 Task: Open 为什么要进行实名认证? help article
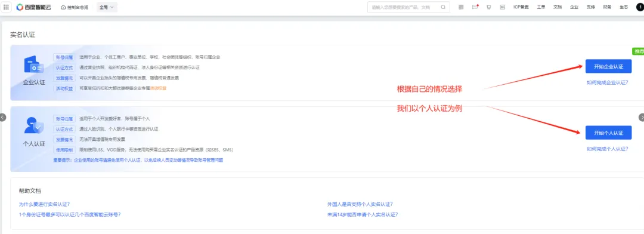click(x=44, y=204)
